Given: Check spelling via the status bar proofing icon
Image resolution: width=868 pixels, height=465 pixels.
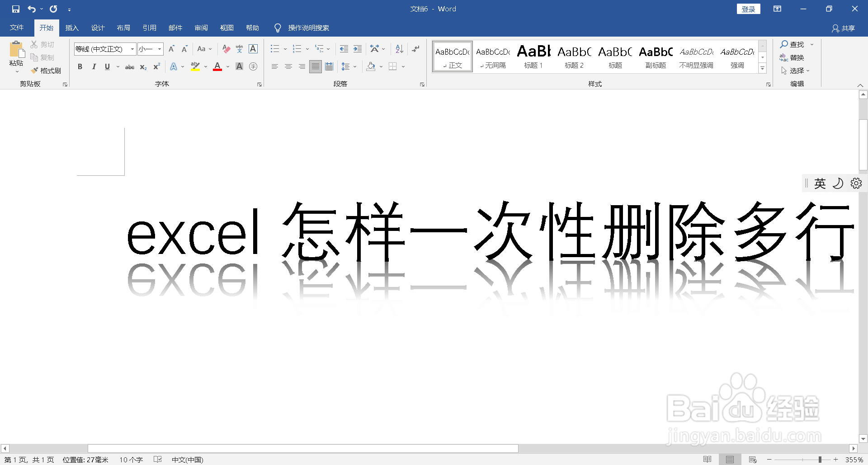Looking at the screenshot, I should click(x=157, y=459).
